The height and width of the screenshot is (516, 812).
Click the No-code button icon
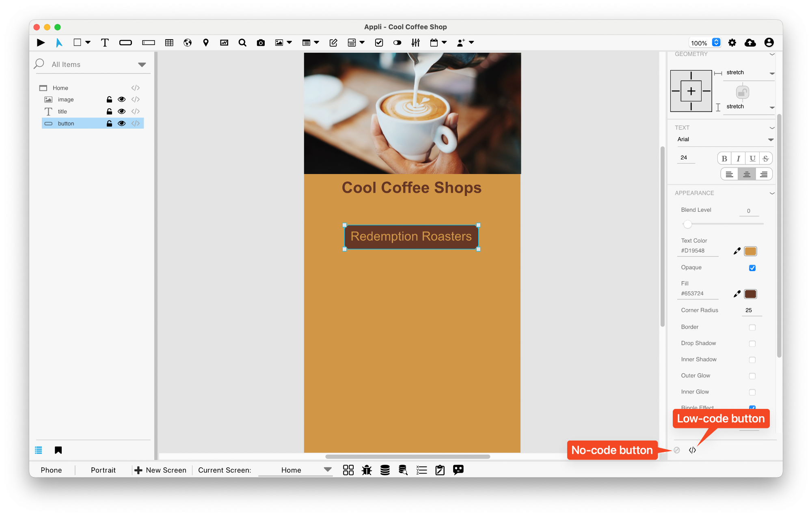(677, 450)
